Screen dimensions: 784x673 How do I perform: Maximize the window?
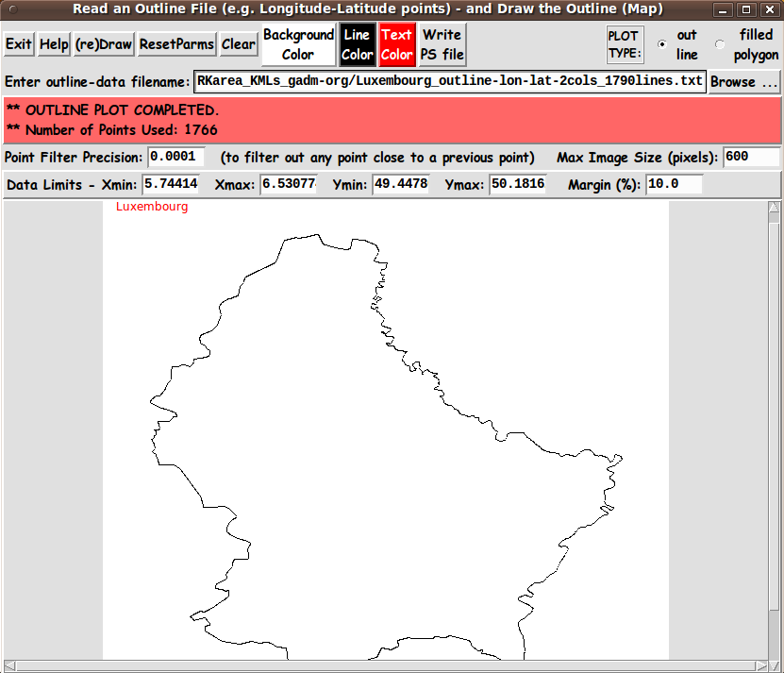tap(746, 9)
